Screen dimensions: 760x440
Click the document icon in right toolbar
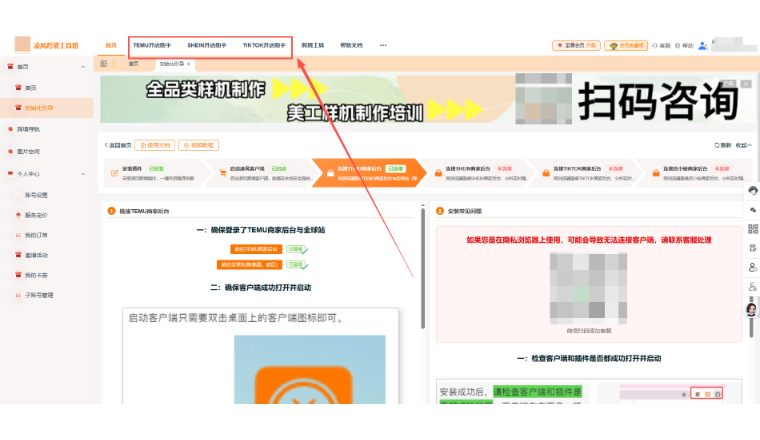click(752, 248)
